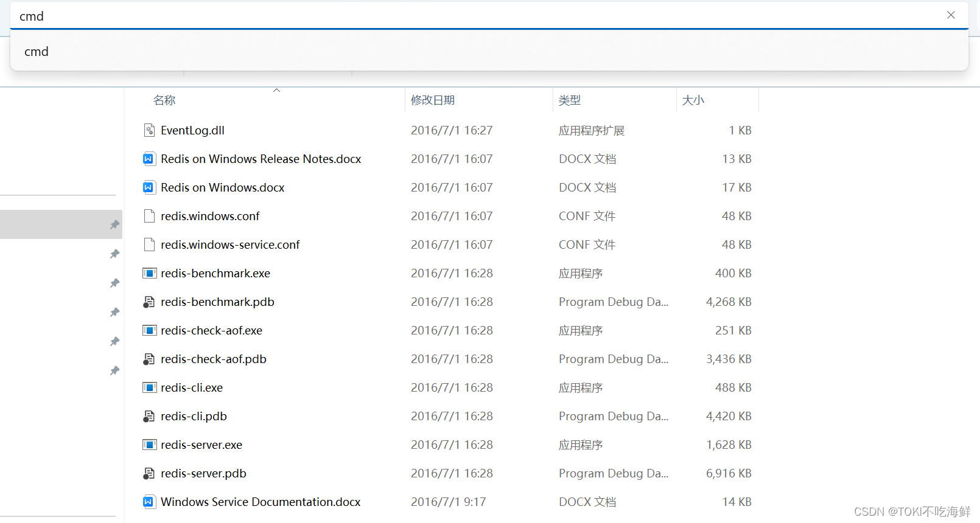Toggle sort direction via the arrow above 名称

(276, 90)
